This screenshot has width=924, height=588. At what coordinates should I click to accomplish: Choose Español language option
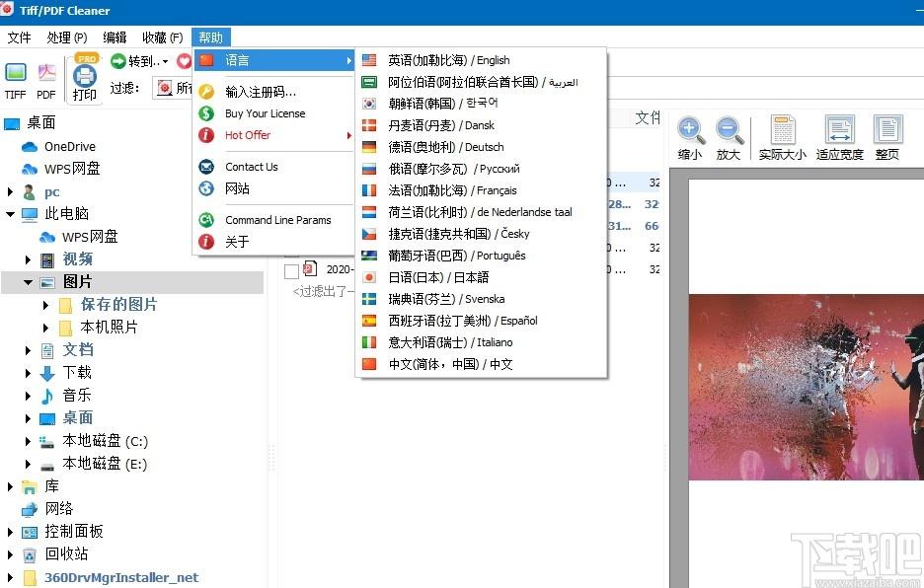click(x=481, y=321)
